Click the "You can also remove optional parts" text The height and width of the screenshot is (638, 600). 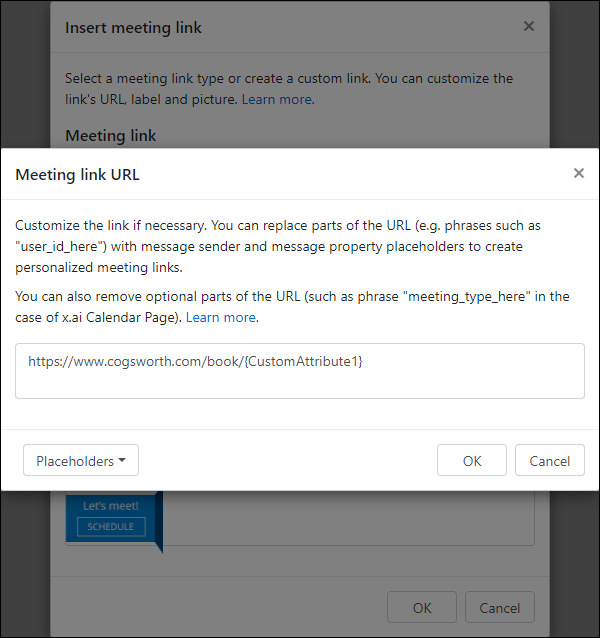pos(292,307)
